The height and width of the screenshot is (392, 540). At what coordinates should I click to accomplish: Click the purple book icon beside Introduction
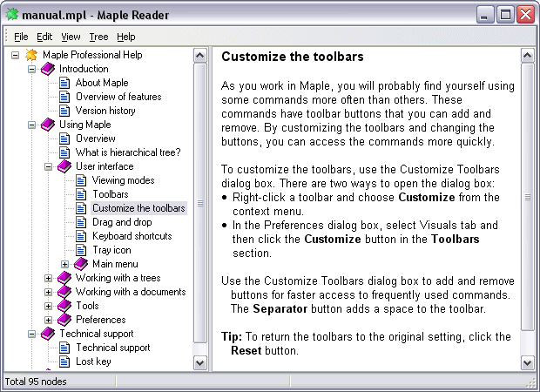point(48,69)
